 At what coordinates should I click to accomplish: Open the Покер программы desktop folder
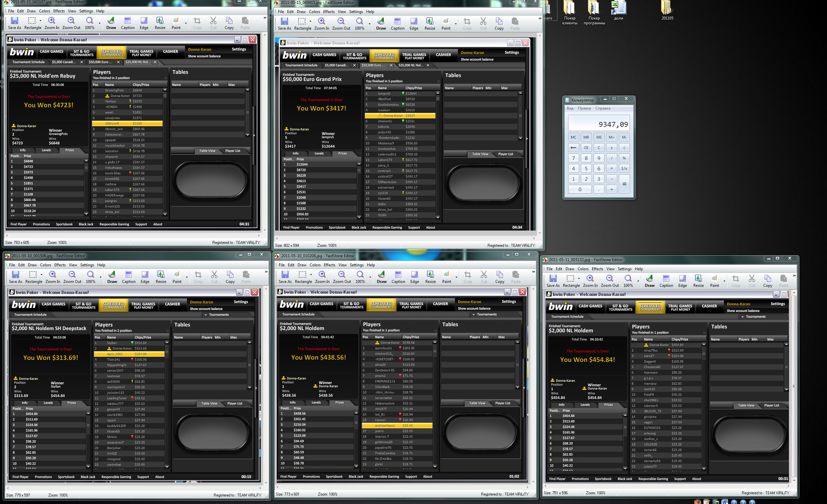(x=594, y=13)
